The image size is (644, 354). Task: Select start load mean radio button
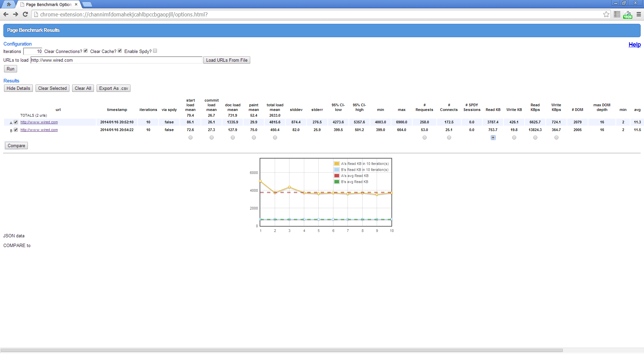pyautogui.click(x=191, y=137)
